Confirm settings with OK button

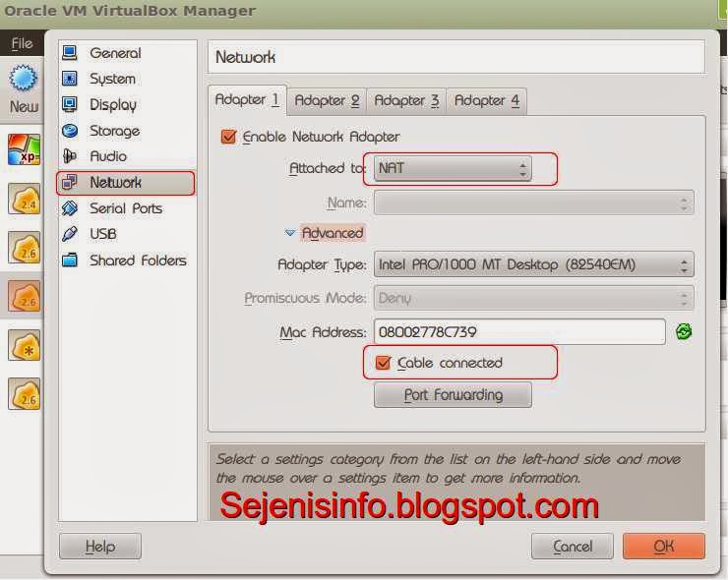click(663, 547)
